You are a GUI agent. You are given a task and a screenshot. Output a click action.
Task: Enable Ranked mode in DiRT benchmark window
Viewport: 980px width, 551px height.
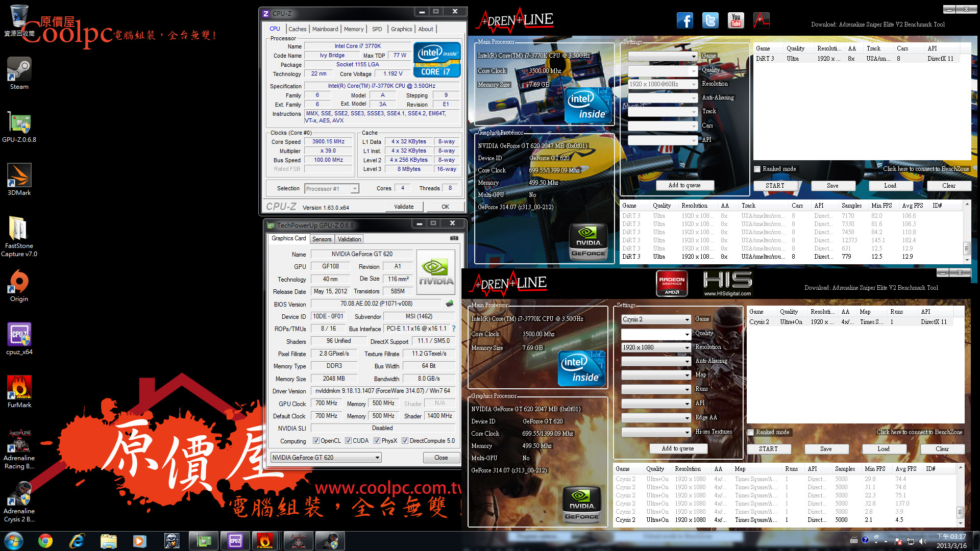[757, 169]
